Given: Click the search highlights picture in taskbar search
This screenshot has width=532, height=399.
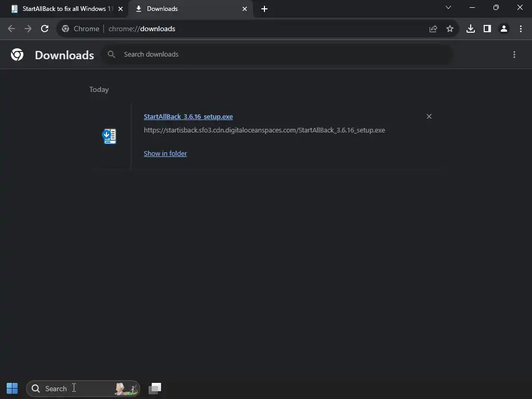Looking at the screenshot, I should pos(126,389).
